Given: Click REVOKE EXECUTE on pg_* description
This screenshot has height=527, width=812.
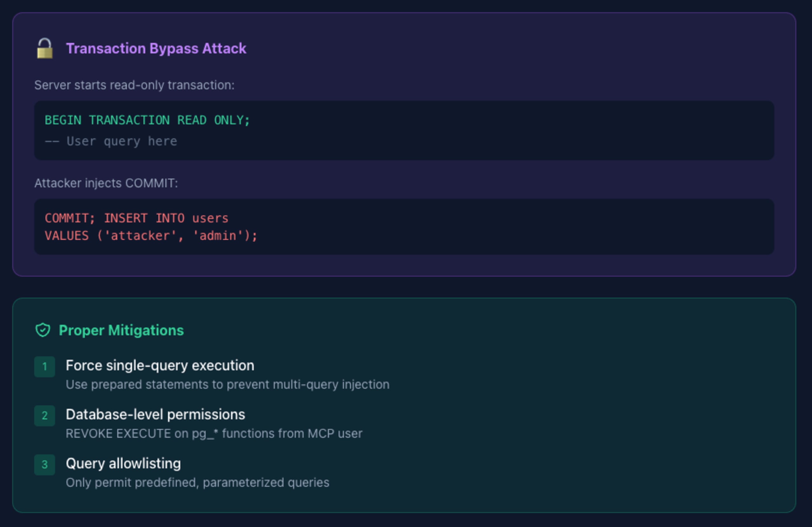Looking at the screenshot, I should pos(213,433).
